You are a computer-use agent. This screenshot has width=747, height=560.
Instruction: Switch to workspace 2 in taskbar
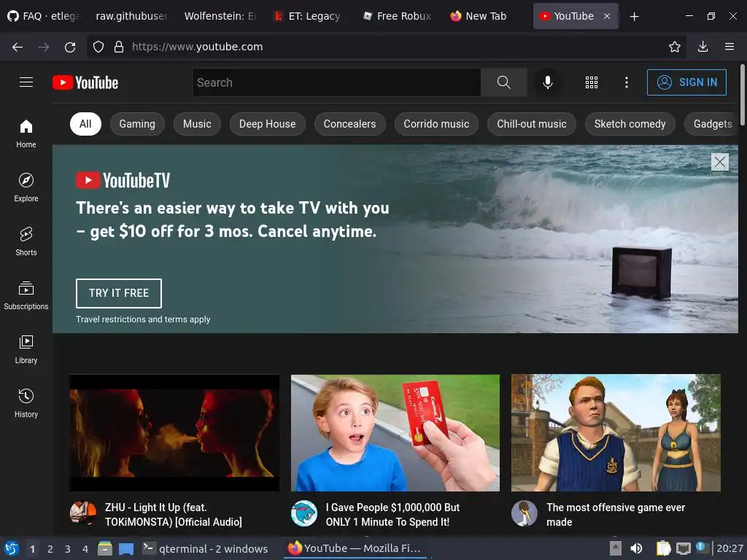point(50,549)
